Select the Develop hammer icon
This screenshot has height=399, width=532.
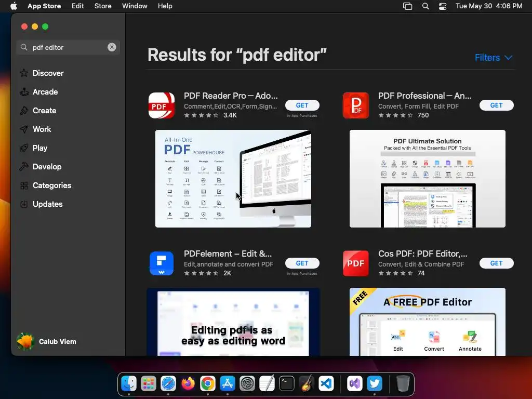coord(24,167)
